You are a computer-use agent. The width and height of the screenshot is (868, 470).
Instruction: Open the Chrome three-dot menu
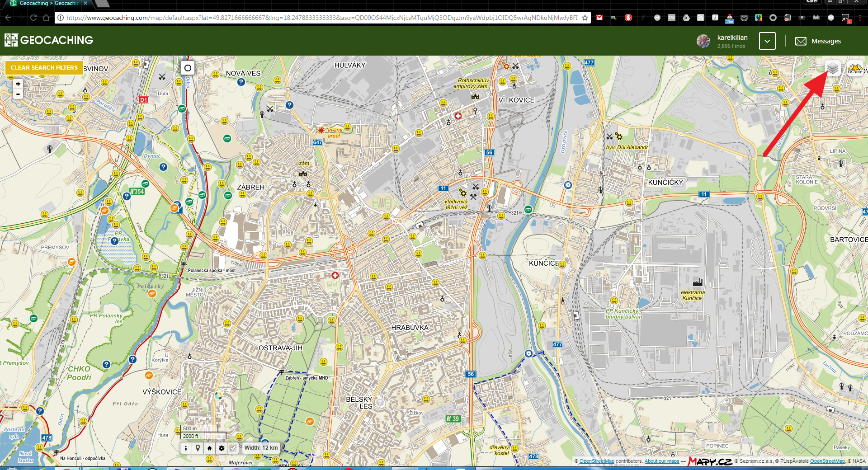(x=860, y=18)
